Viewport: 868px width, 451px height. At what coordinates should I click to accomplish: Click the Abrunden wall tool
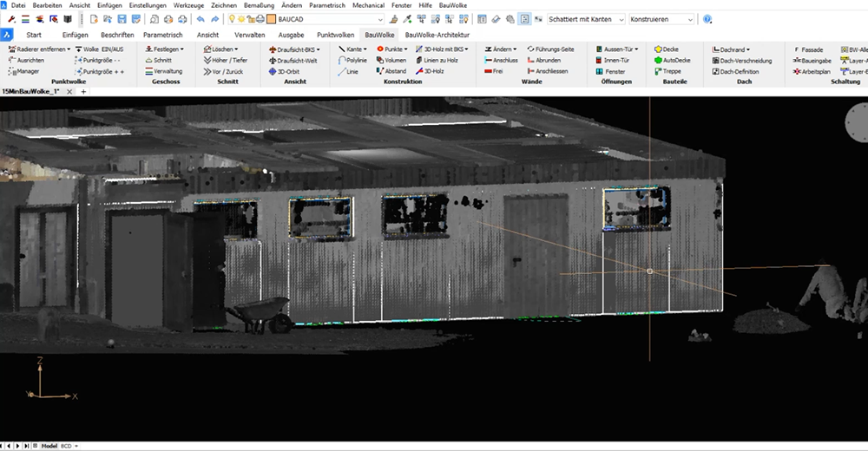click(x=547, y=61)
